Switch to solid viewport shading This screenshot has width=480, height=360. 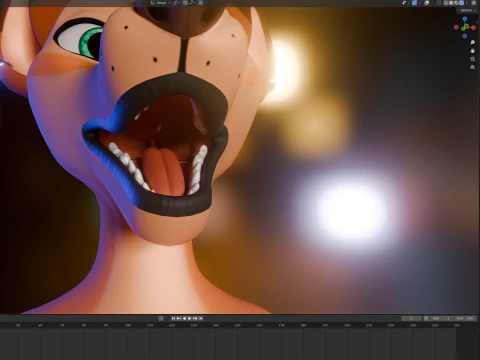(451, 3)
